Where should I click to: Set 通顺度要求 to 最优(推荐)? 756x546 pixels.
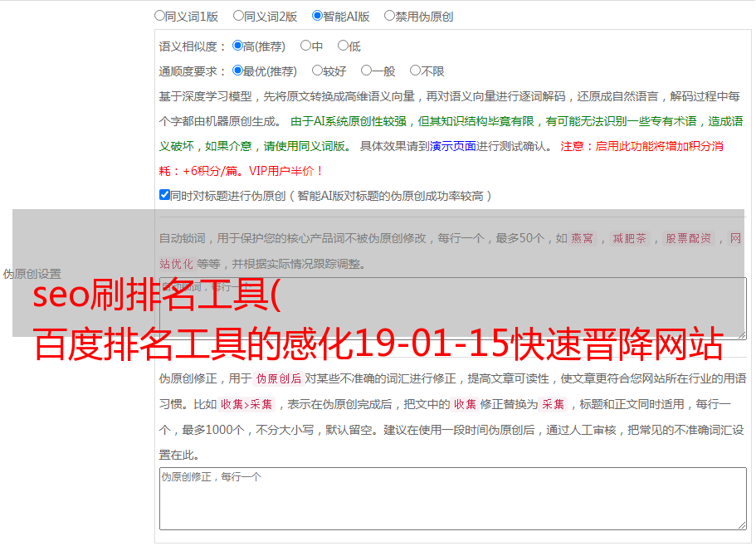pos(237,71)
